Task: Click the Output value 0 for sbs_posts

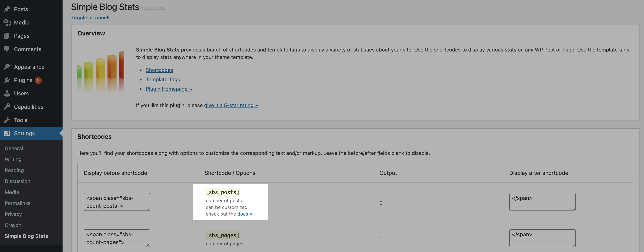Action: (x=381, y=203)
